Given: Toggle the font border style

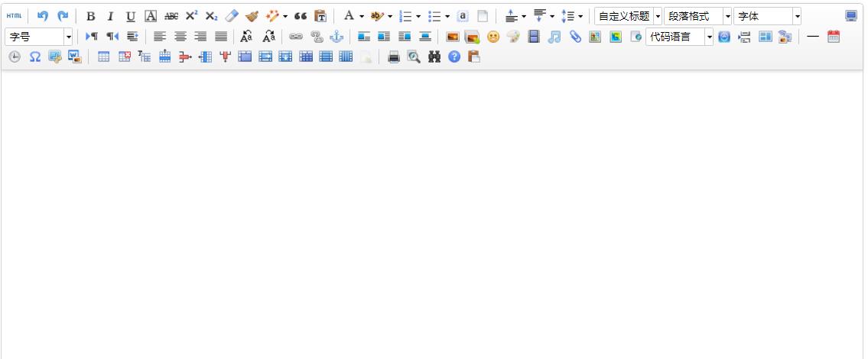Looking at the screenshot, I should [x=151, y=17].
